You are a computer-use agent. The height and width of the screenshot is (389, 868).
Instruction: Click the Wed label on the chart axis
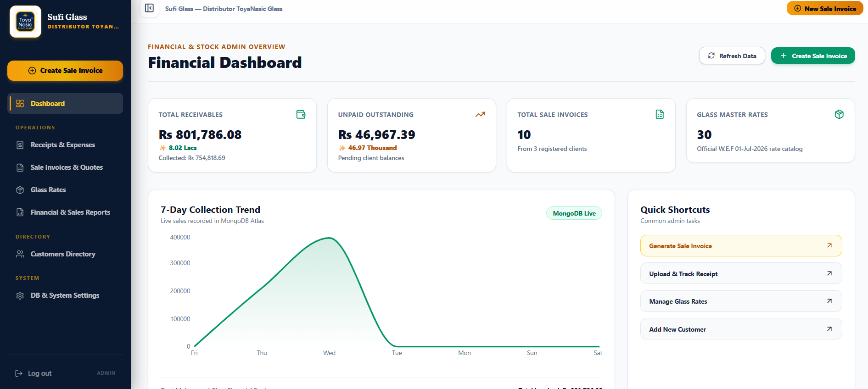coord(330,353)
